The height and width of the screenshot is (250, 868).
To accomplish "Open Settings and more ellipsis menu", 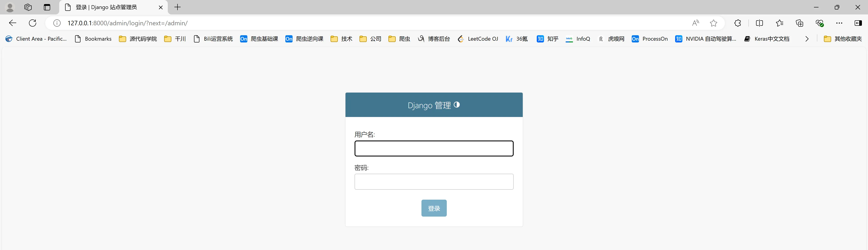I will tap(839, 23).
